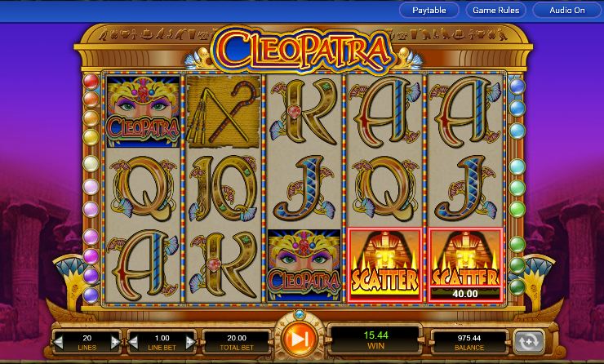
Task: Raise the line bet amount
Action: click(x=190, y=342)
